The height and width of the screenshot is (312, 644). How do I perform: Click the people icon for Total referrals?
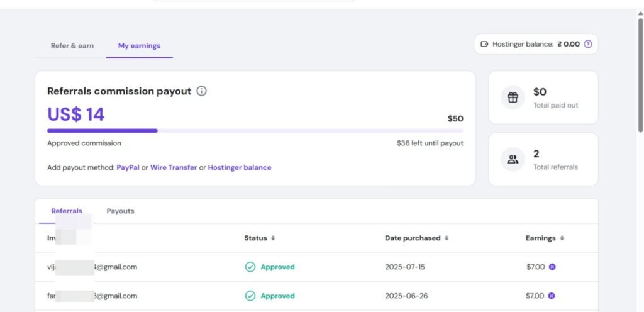(x=513, y=159)
